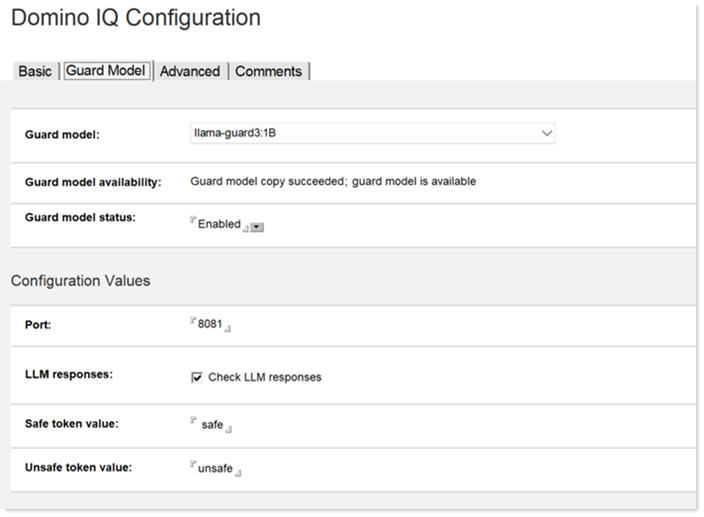Click the Port field showing 8081
Screen dimensions: 704x517
[x=210, y=326]
